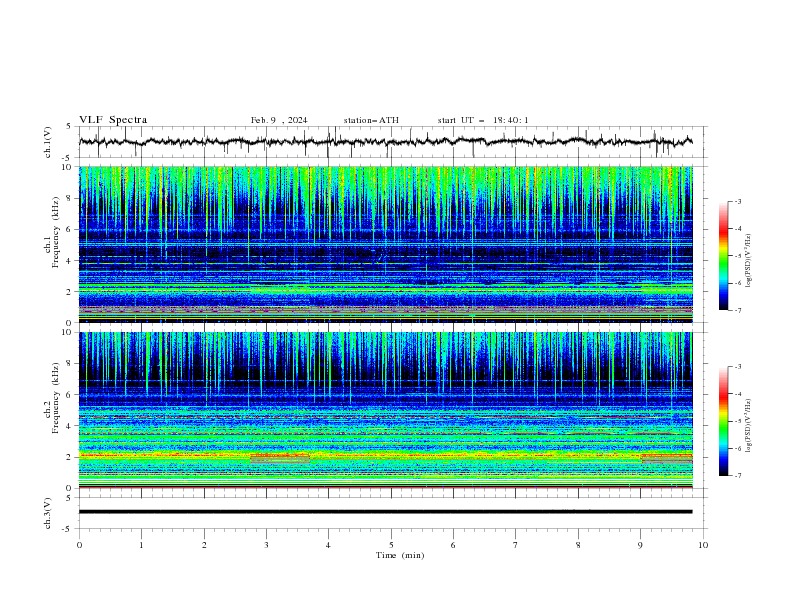Screen dimensions: 792x612
Task: Click time axis tick label "5"
Action: coord(391,545)
